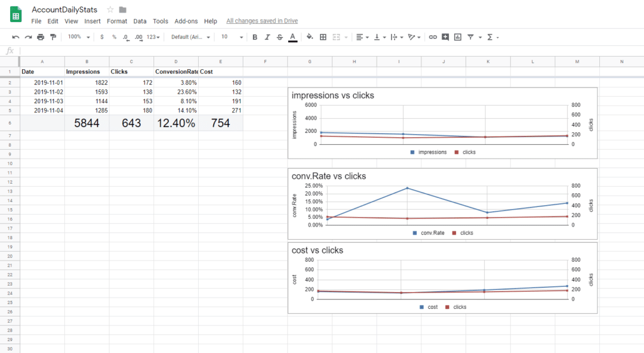Viewport: 644px width, 353px height.
Task: Open the 123 more formats dropdown
Action: (x=153, y=37)
